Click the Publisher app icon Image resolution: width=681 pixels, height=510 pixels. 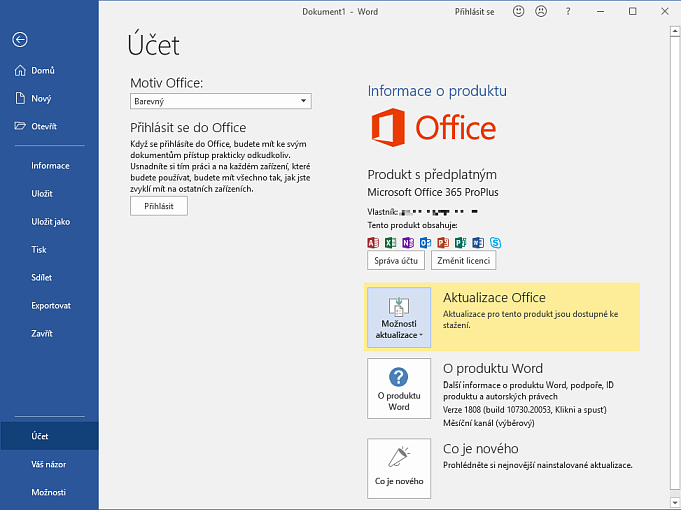460,242
